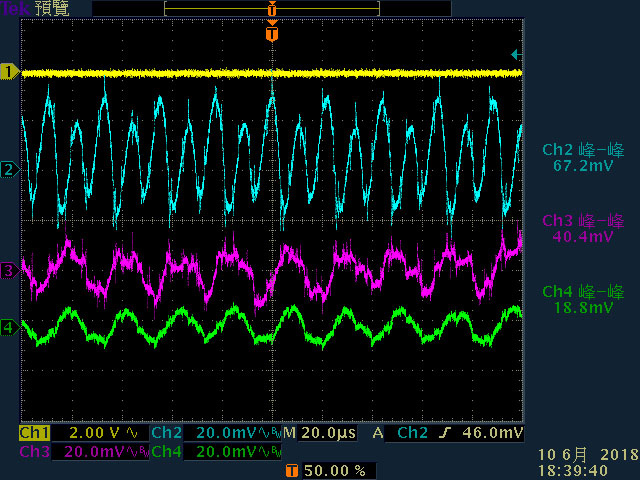Click the Ch3 peak-to-peak 40.4mV measurement
Viewport: 640px width, 480px height.
click(x=583, y=229)
